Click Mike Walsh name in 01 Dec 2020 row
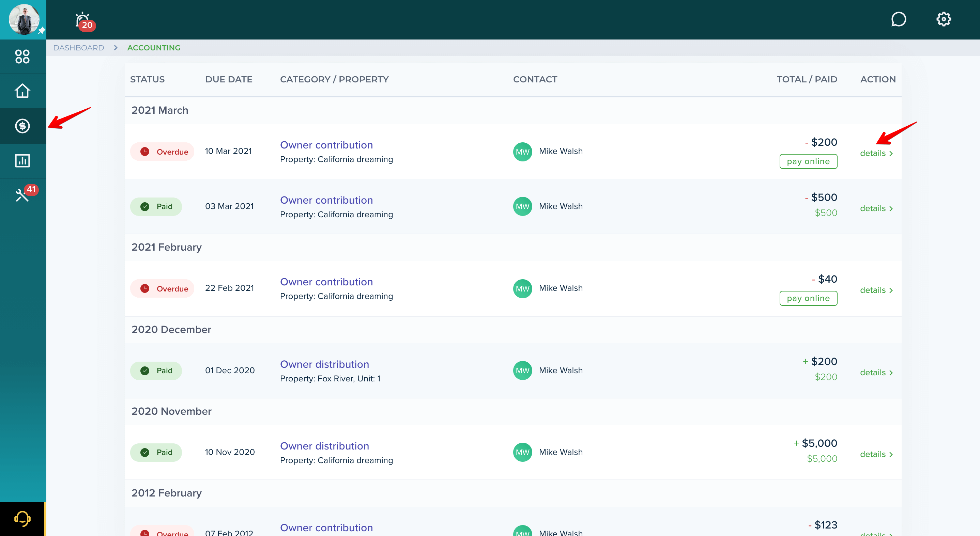Viewport: 980px width, 536px height. tap(561, 370)
